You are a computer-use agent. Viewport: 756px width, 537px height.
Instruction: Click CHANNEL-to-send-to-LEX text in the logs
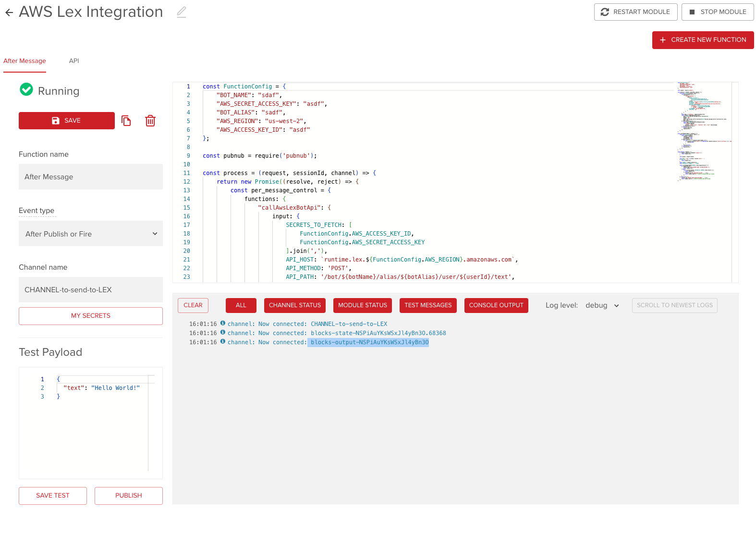click(349, 324)
